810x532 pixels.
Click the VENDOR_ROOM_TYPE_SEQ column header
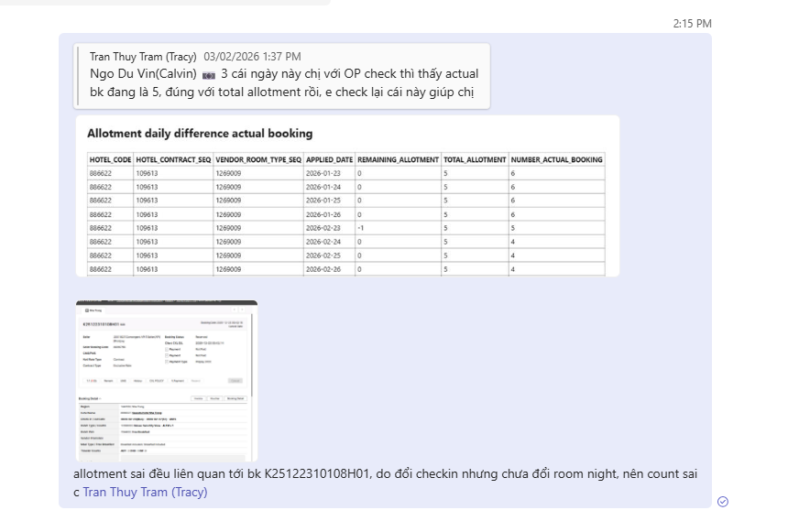(258, 159)
